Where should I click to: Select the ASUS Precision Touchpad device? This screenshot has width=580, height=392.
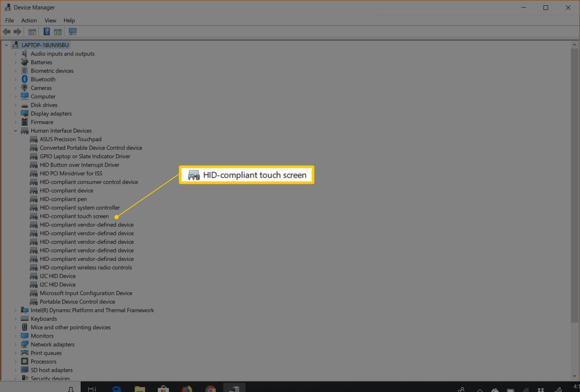[71, 139]
